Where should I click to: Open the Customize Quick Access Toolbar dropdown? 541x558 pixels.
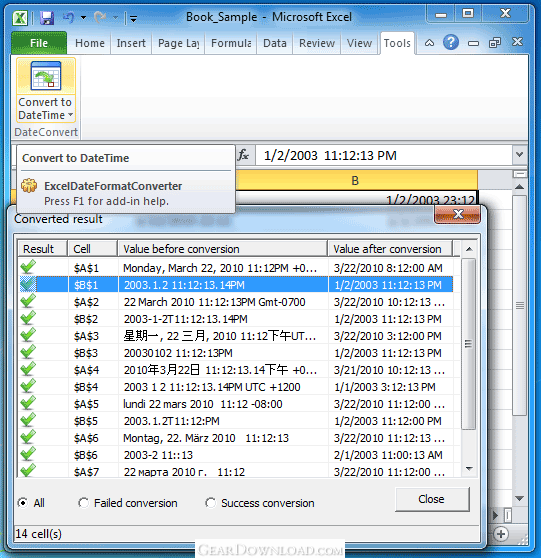pyautogui.click(x=133, y=18)
